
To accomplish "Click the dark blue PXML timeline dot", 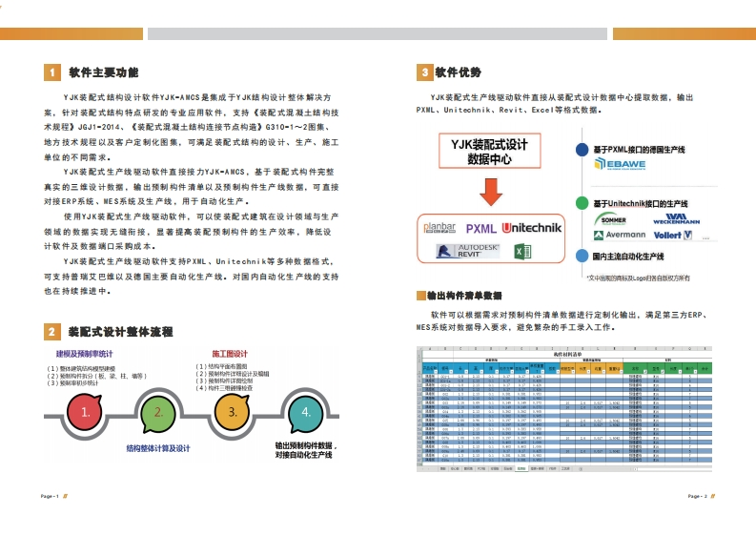I will click(582, 149).
